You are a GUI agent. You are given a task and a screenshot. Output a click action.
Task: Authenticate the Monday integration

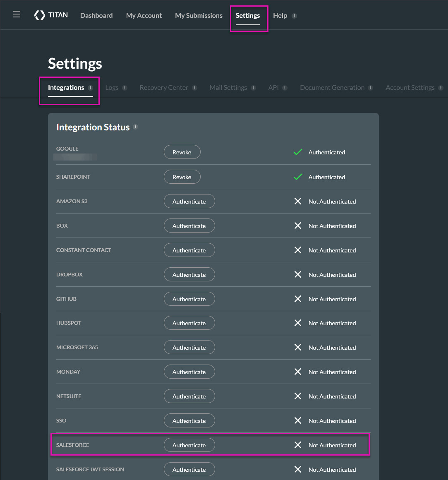click(189, 372)
